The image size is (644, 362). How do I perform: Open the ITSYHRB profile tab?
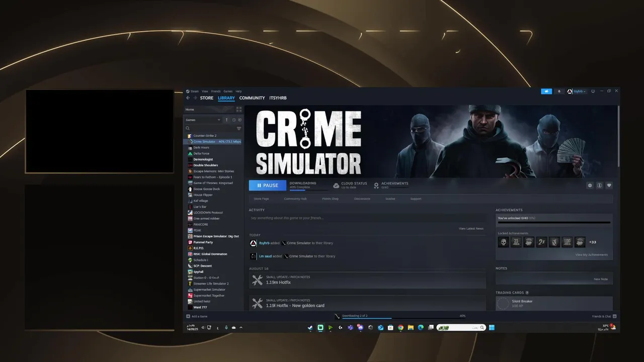tap(278, 98)
